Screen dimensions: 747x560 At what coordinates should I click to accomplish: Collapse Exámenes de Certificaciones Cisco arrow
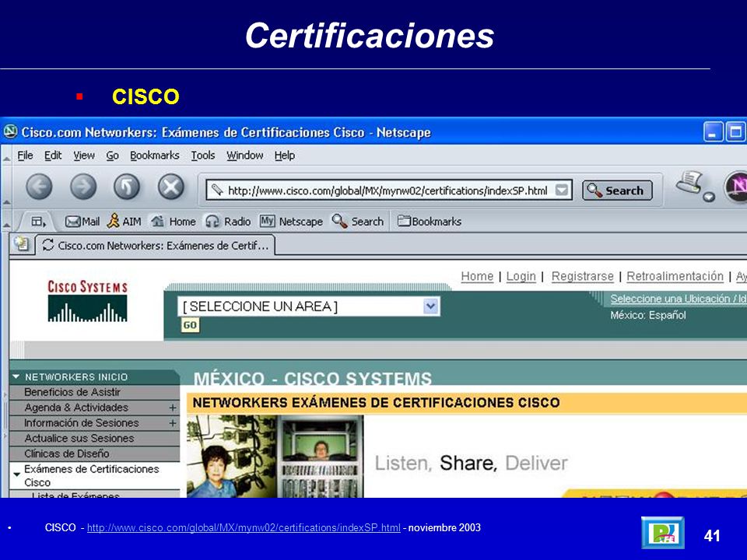[x=16, y=474]
